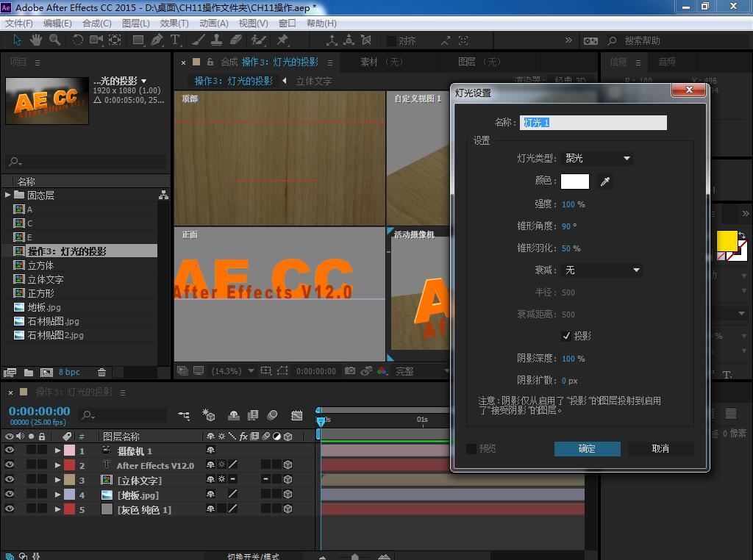Expand the 地板.jpg layer properties
This screenshot has height=560, width=753.
tap(57, 495)
